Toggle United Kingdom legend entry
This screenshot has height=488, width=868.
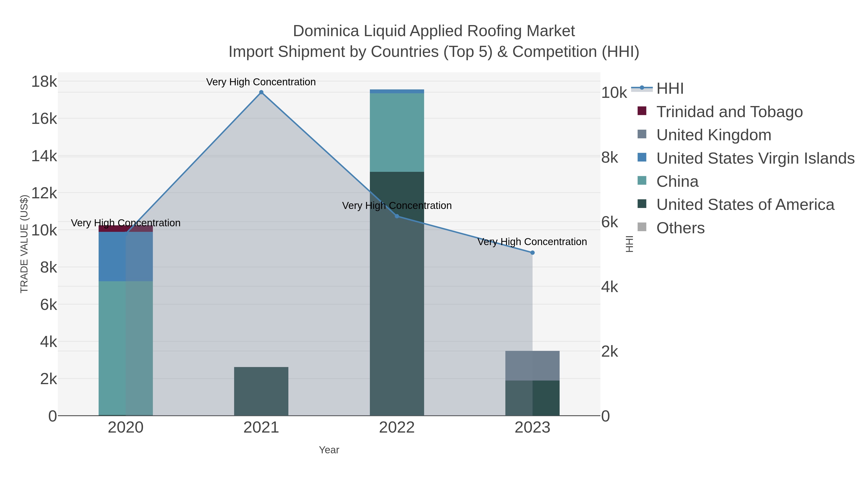coord(704,135)
